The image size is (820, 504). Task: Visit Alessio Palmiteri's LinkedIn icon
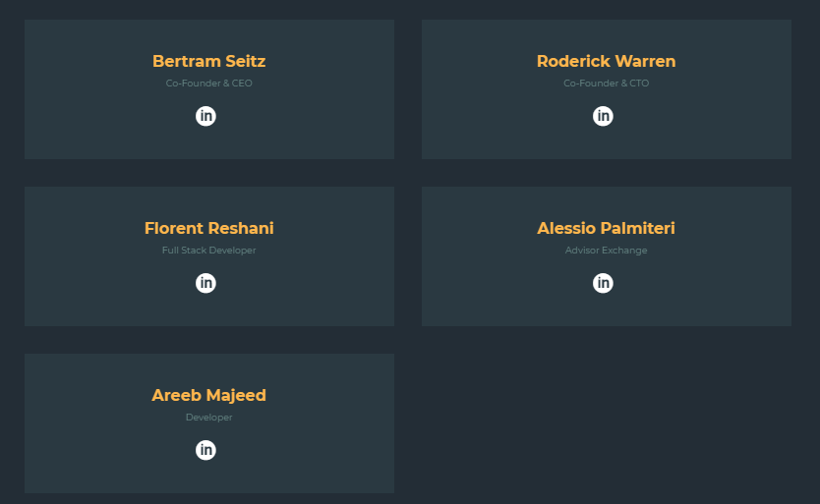tap(603, 283)
